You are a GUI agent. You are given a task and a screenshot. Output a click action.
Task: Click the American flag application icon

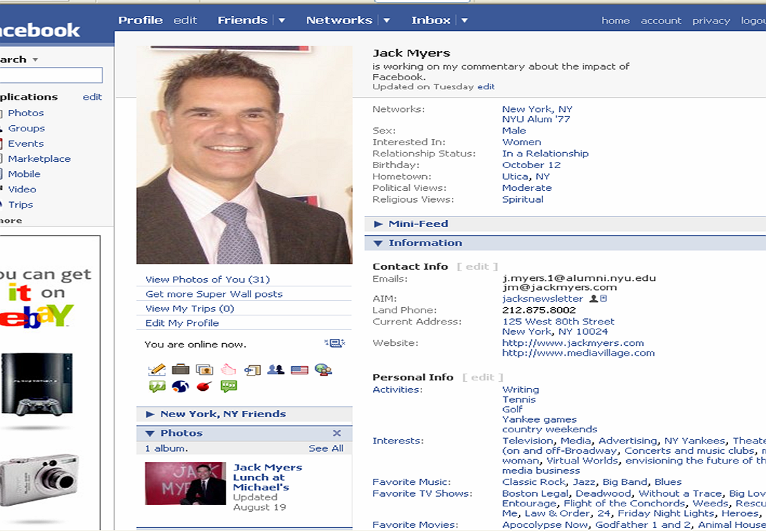(x=299, y=370)
